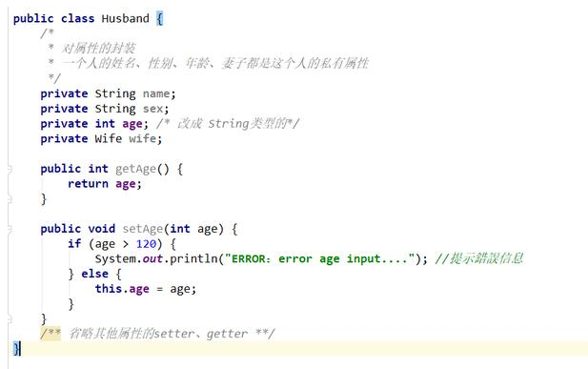Click the fold end marker after setAge
The width and height of the screenshot is (588, 369).
point(10,319)
